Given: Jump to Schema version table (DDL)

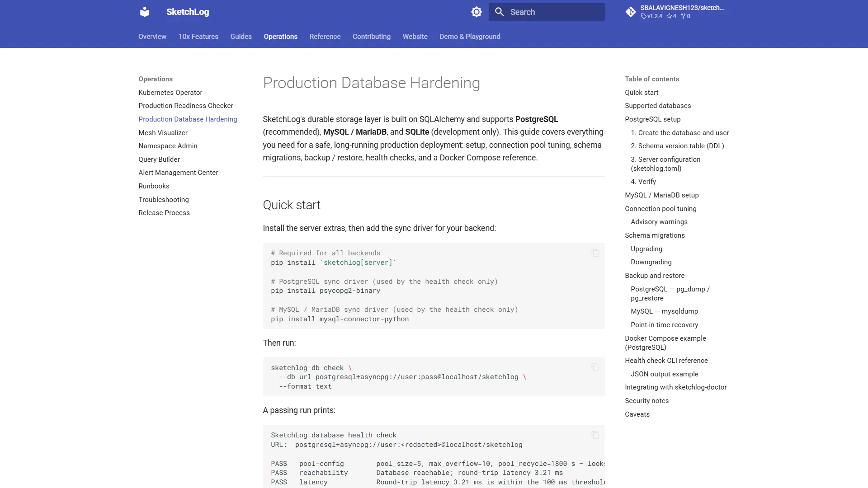Looking at the screenshot, I should 677,146.
